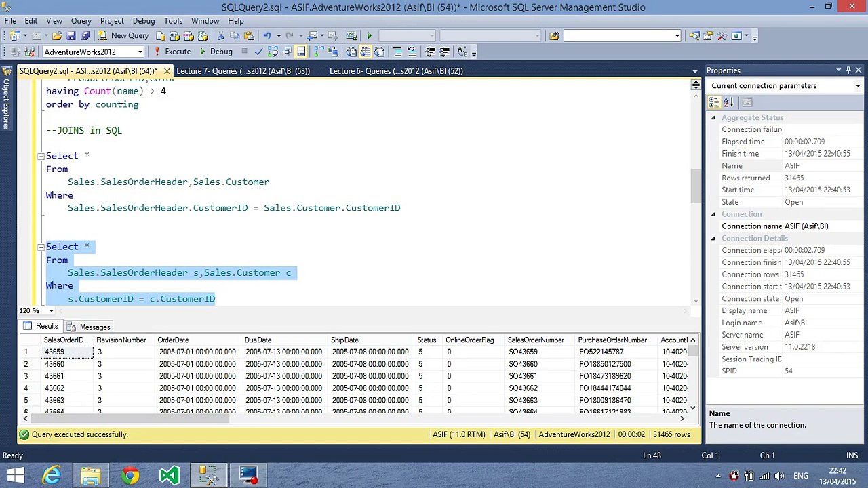Screen dimensions: 868x488
Task: Open the Properties panel window position menu
Action: [838, 70]
